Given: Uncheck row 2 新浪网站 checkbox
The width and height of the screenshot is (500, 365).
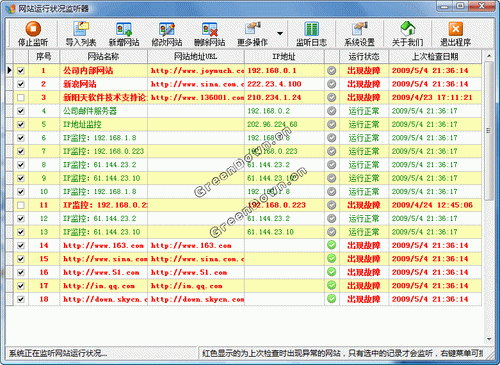Looking at the screenshot, I should [x=21, y=84].
